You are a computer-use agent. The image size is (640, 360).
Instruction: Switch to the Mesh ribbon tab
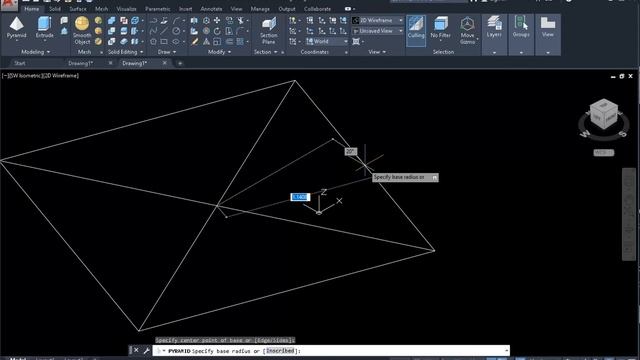(101, 9)
